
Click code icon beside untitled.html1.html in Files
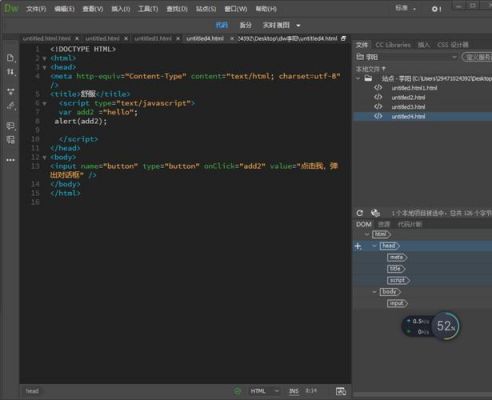[378, 88]
